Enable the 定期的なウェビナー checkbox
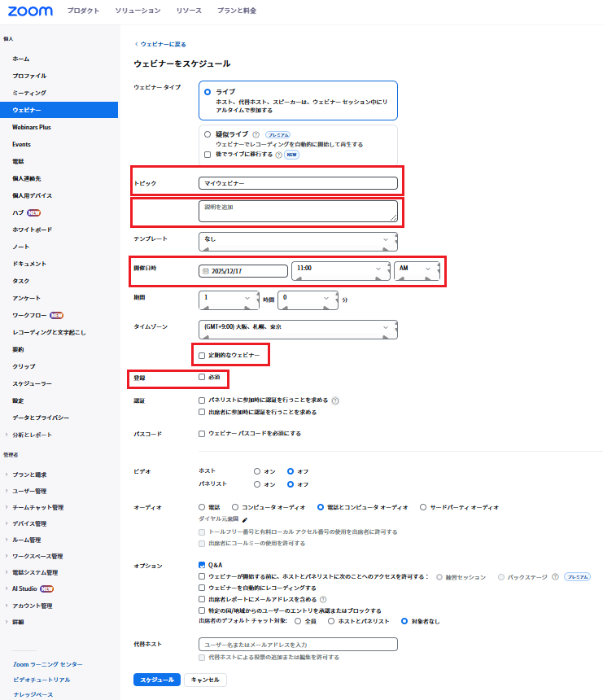Image resolution: width=603 pixels, height=700 pixels. point(202,356)
